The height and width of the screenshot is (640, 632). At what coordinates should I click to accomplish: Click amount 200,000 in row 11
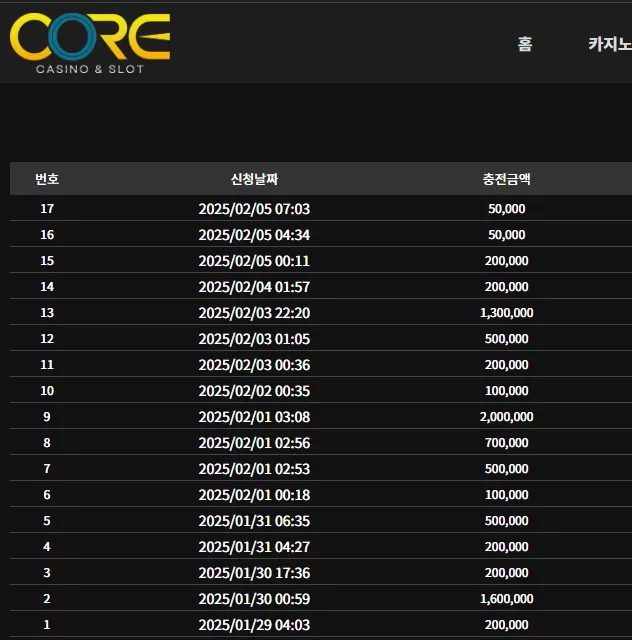(x=507, y=365)
